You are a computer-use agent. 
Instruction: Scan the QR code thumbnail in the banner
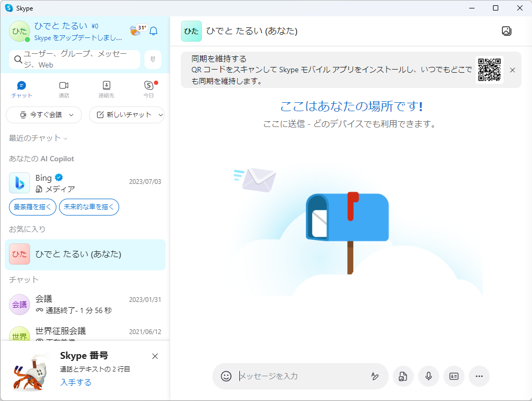(489, 69)
